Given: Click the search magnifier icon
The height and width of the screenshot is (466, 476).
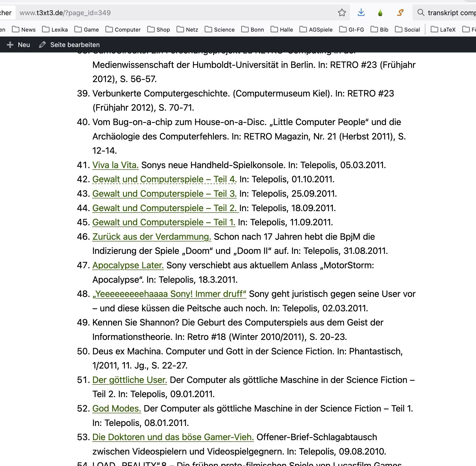Looking at the screenshot, I should [421, 12].
